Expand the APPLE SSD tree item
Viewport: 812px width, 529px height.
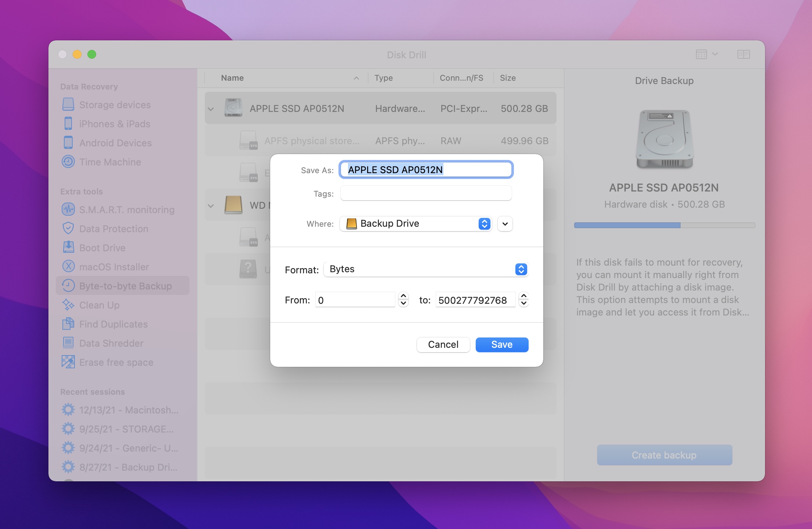[x=210, y=108]
